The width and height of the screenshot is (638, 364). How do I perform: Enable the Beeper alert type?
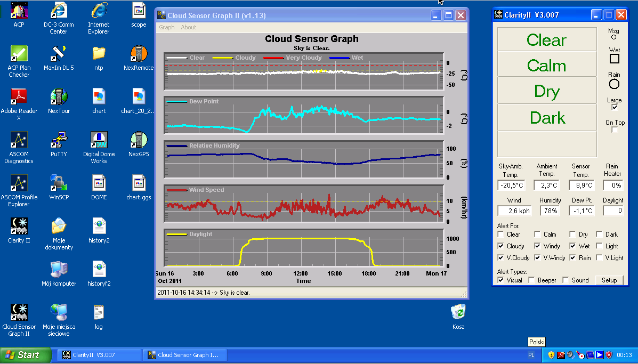click(532, 280)
